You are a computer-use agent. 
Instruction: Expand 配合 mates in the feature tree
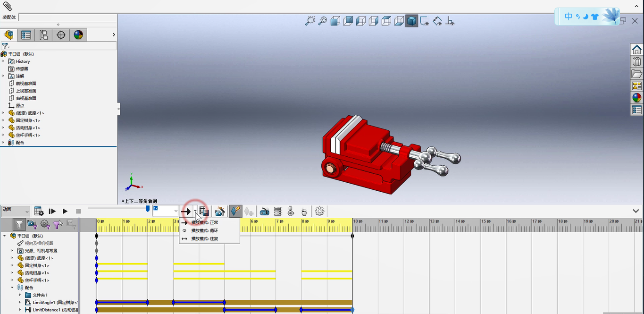tap(3, 142)
